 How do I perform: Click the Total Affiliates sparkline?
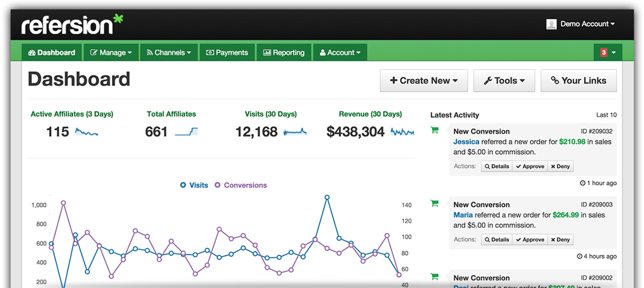[186, 132]
